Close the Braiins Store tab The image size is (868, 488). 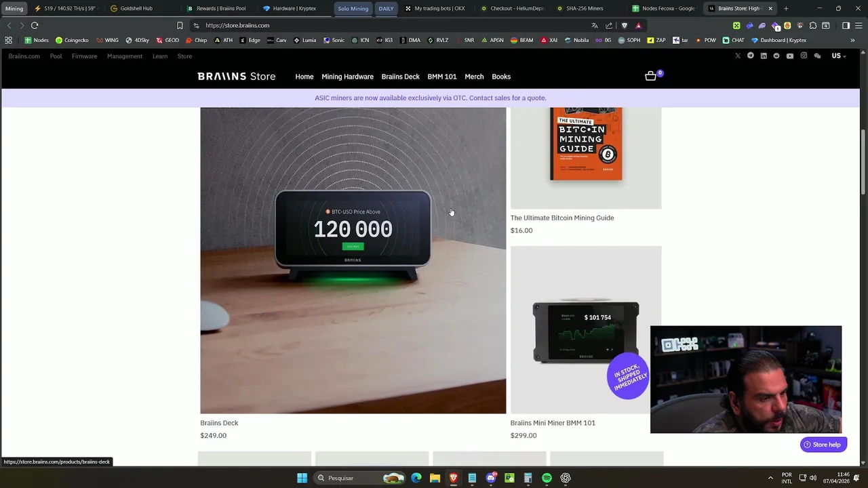click(770, 8)
